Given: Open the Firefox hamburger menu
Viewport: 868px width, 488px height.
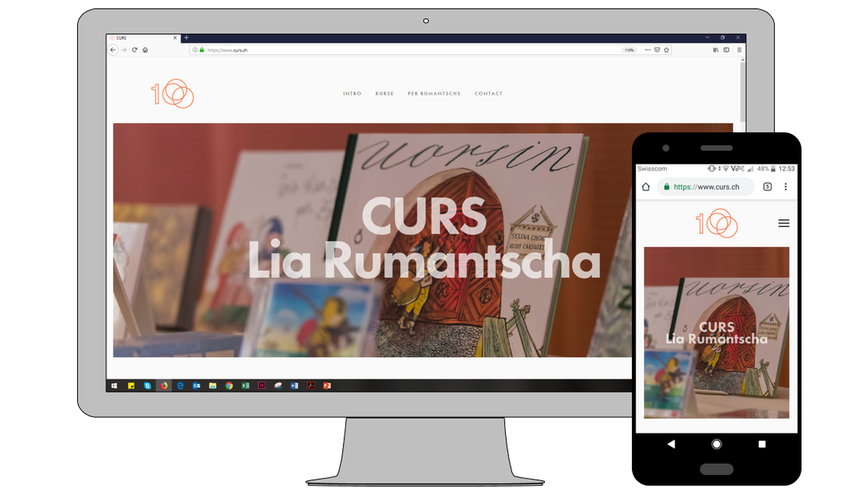Looking at the screenshot, I should [739, 50].
